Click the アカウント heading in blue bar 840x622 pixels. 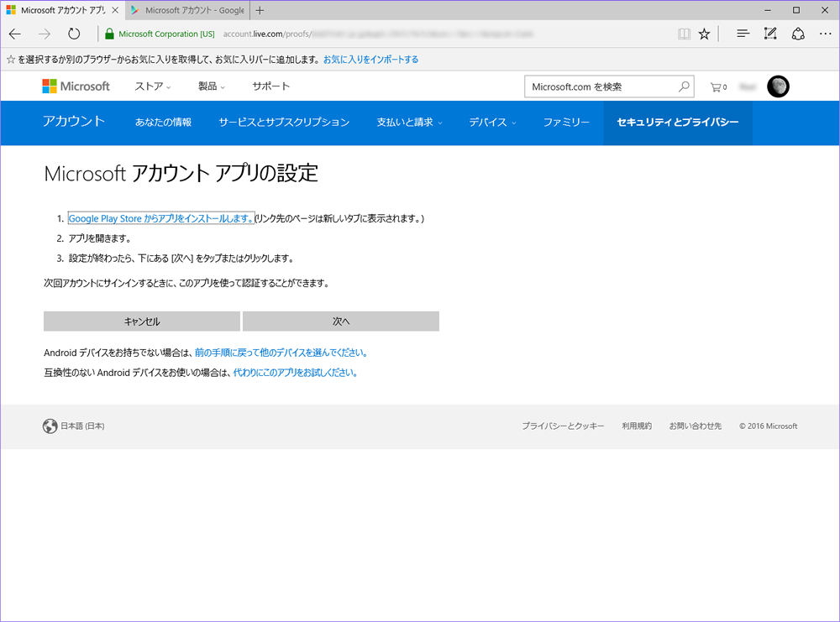(x=74, y=122)
